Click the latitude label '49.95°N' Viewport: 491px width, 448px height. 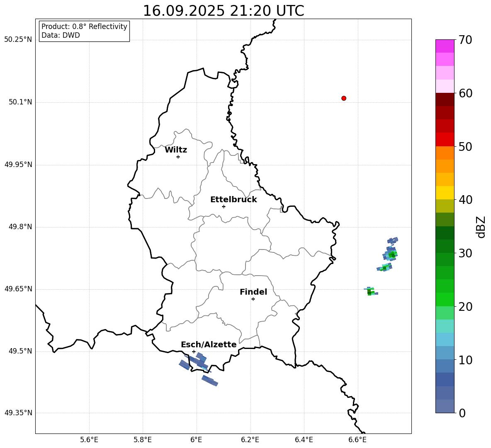(x=18, y=165)
